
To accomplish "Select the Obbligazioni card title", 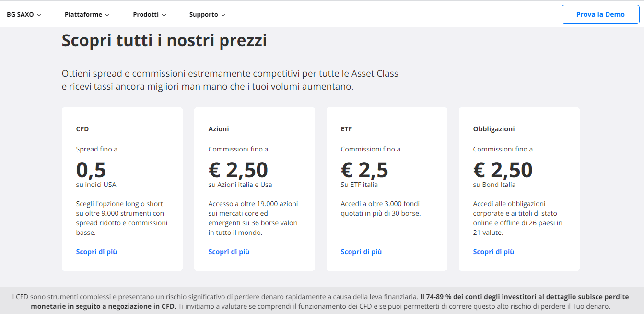I will pyautogui.click(x=494, y=129).
